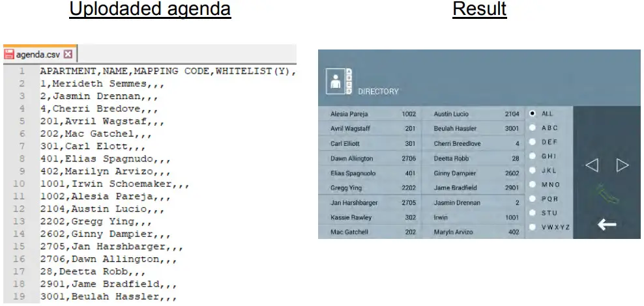The image size is (644, 306).
Task: Tap the white back arrow button
Action: coord(607,225)
